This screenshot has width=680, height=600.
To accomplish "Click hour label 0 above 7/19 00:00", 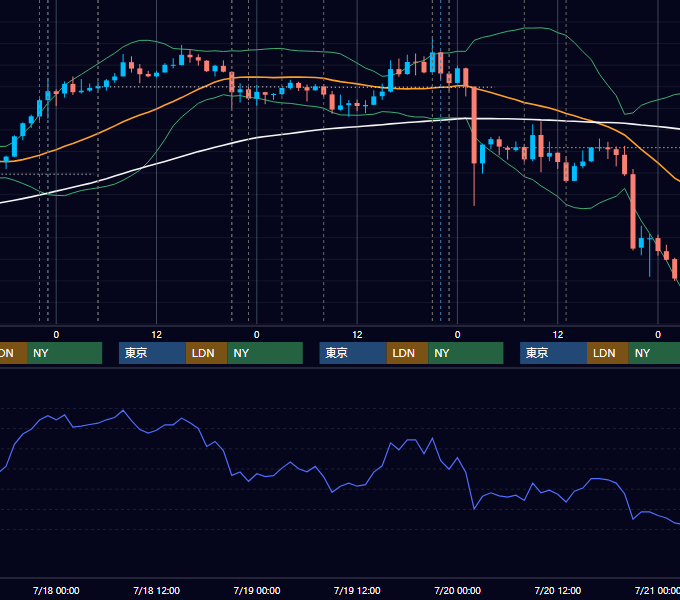I will click(x=257, y=335).
